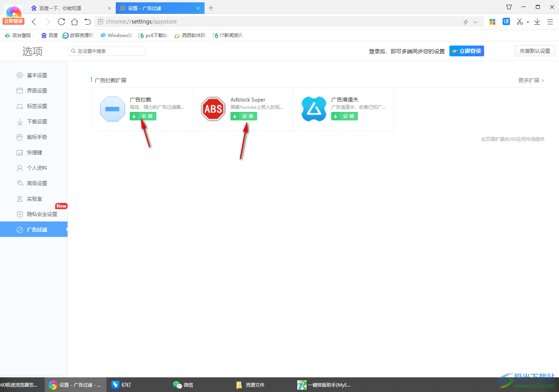Open the 欧菲资源网 bookmark

[78, 35]
